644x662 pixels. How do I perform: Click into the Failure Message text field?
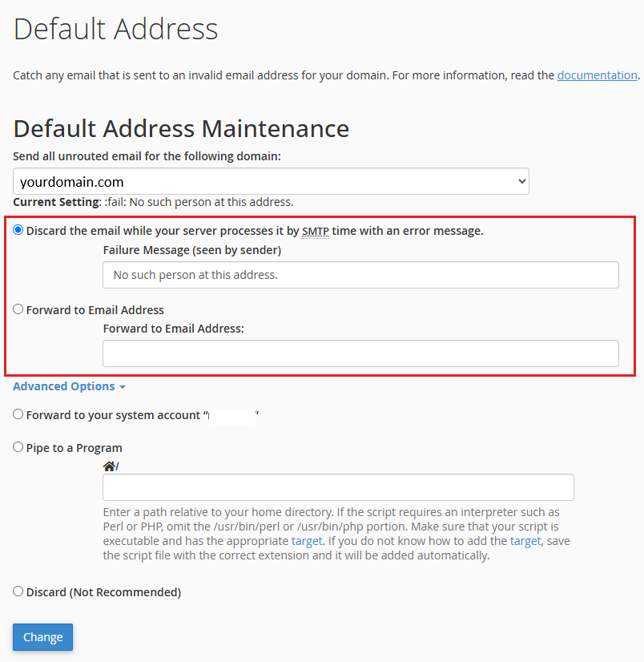point(360,275)
